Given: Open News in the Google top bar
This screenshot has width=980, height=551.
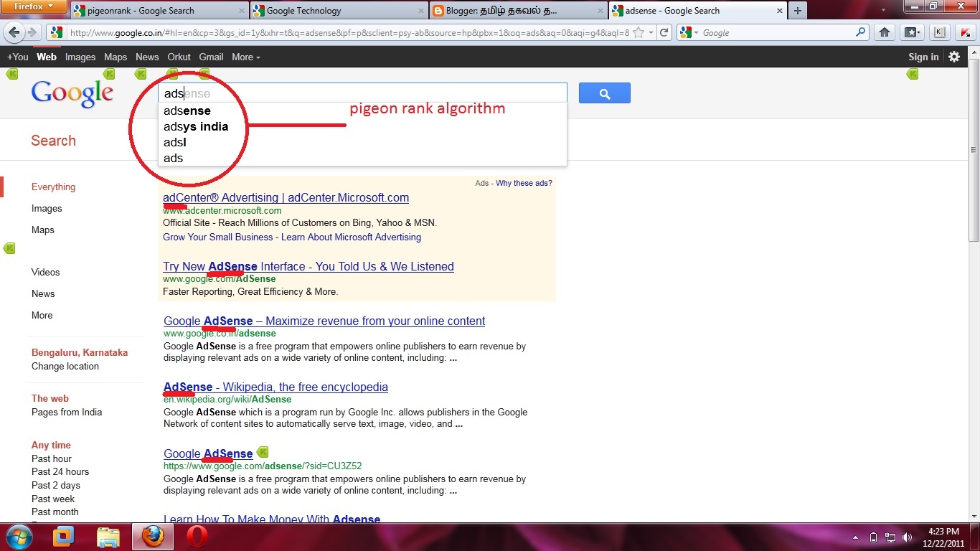Looking at the screenshot, I should point(147,57).
